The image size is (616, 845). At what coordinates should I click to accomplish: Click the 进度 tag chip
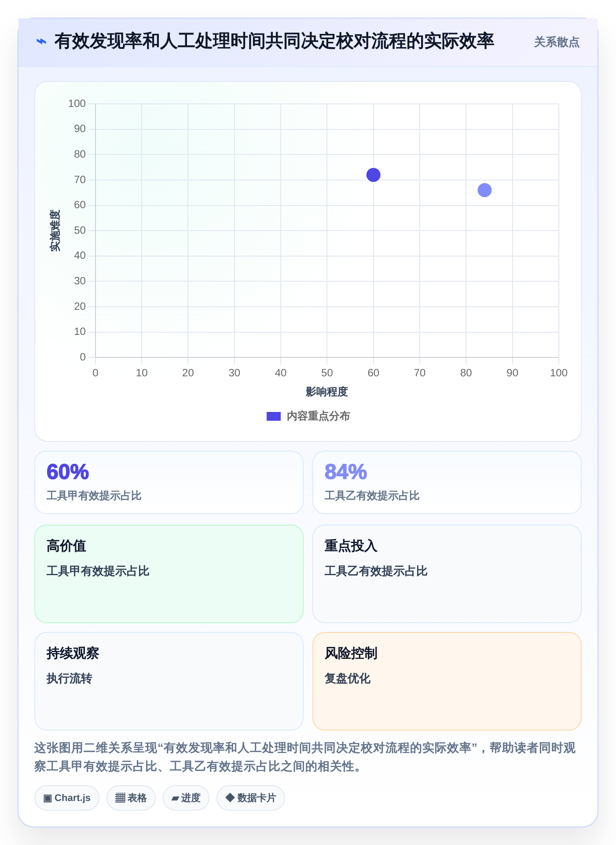coord(186,798)
